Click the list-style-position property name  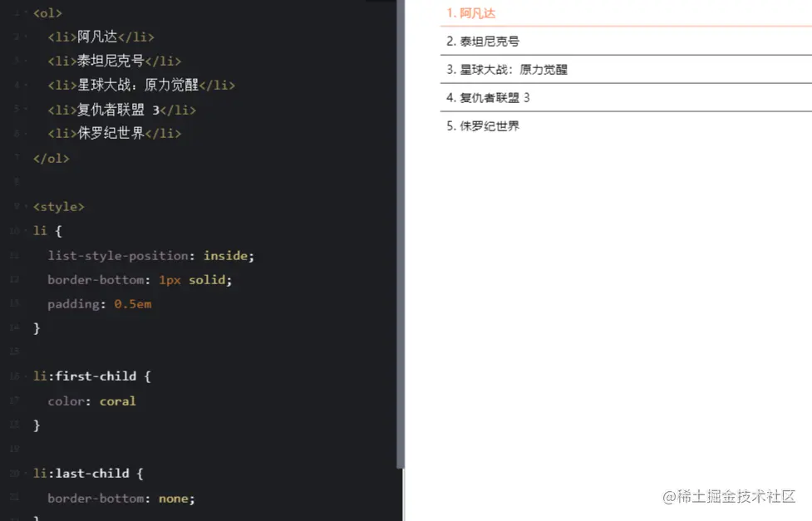point(117,256)
